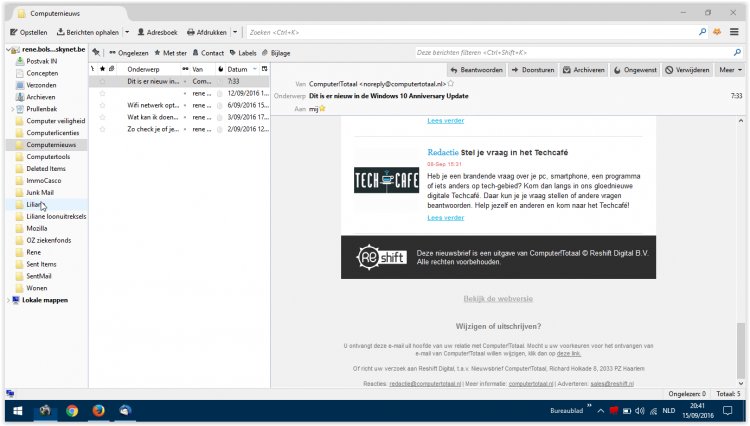Click the Windows Start button
The image size is (750, 426).
17,410
